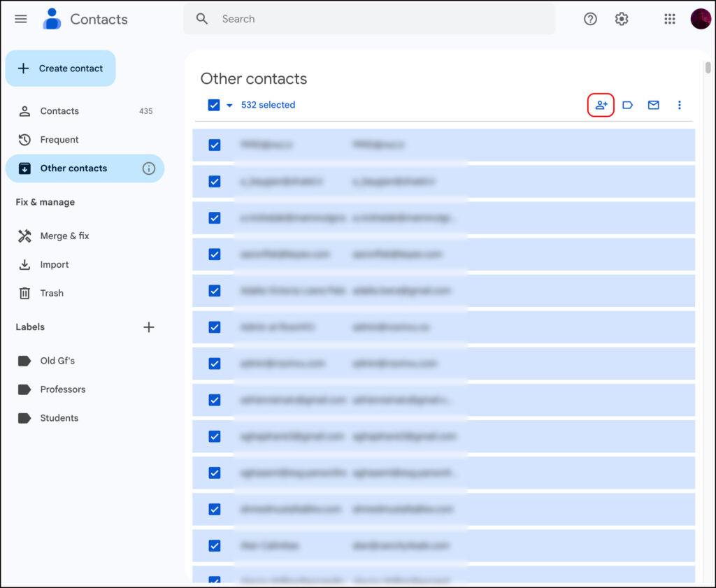Uncheck the first contact row
The height and width of the screenshot is (588, 716).
tap(213, 145)
